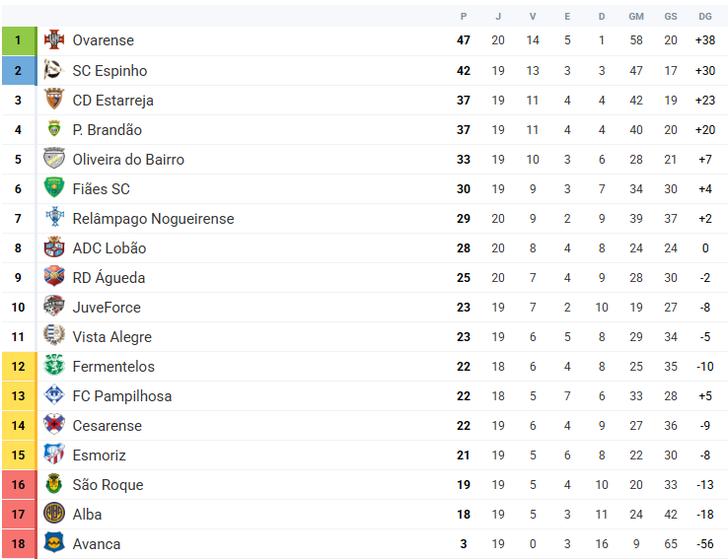Click the ADC Lobão team crest
This screenshot has height=560, width=728.
pyautogui.click(x=53, y=247)
